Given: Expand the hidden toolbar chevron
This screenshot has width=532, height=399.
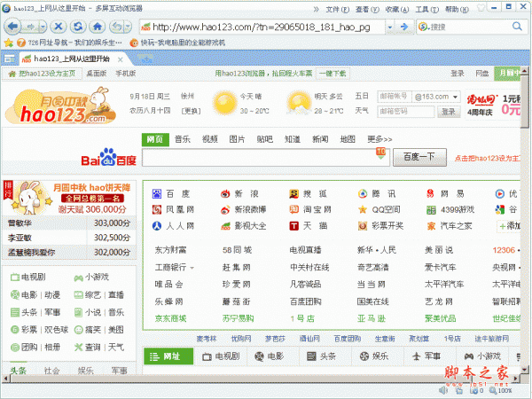Looking at the screenshot, I should (316, 9).
